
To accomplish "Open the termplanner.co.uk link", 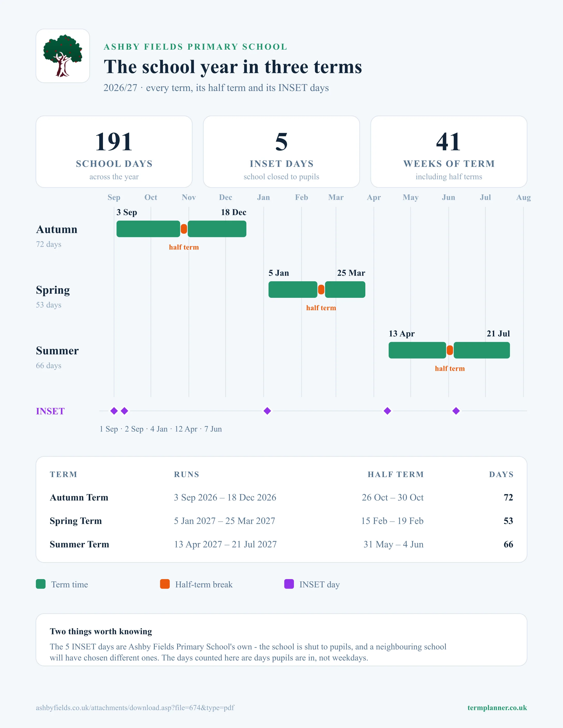I will pyautogui.click(x=497, y=707).
